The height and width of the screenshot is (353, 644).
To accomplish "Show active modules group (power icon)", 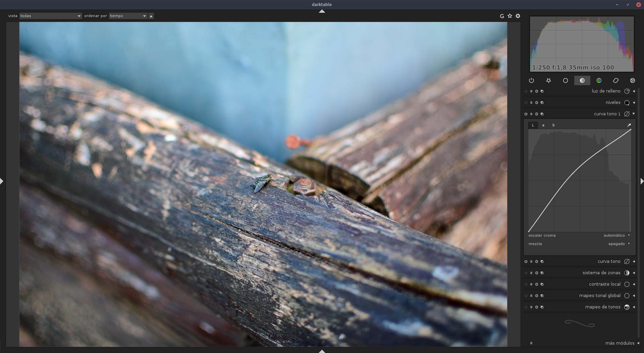I will pos(531,80).
